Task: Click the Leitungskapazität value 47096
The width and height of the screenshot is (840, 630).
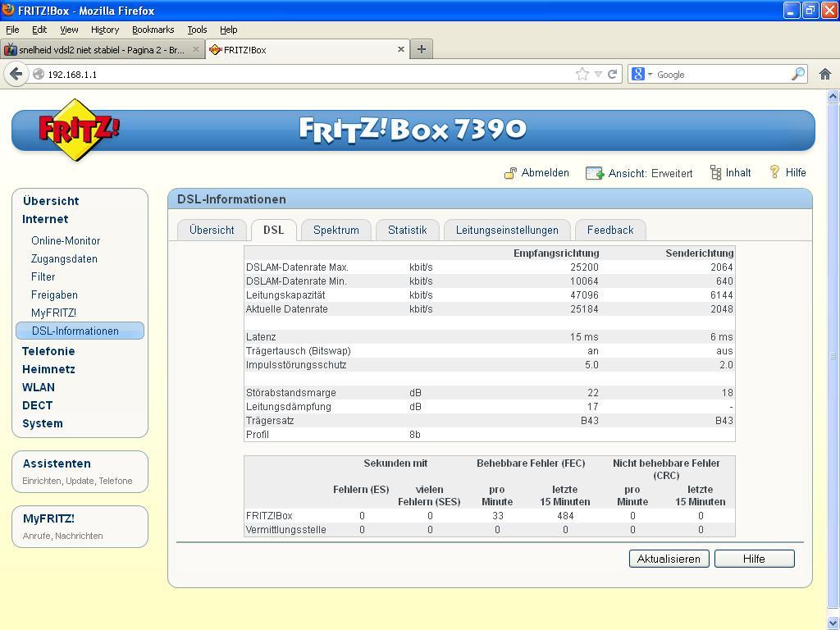Action: point(584,295)
